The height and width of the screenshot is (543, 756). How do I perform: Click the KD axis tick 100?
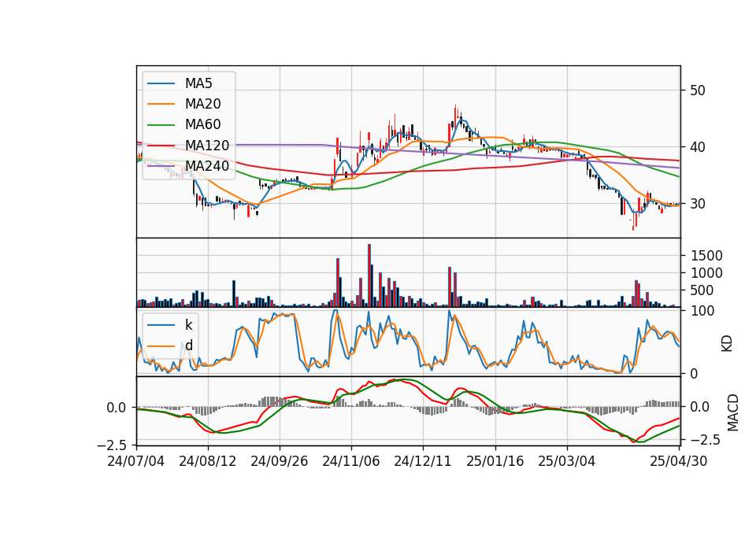pyautogui.click(x=702, y=311)
